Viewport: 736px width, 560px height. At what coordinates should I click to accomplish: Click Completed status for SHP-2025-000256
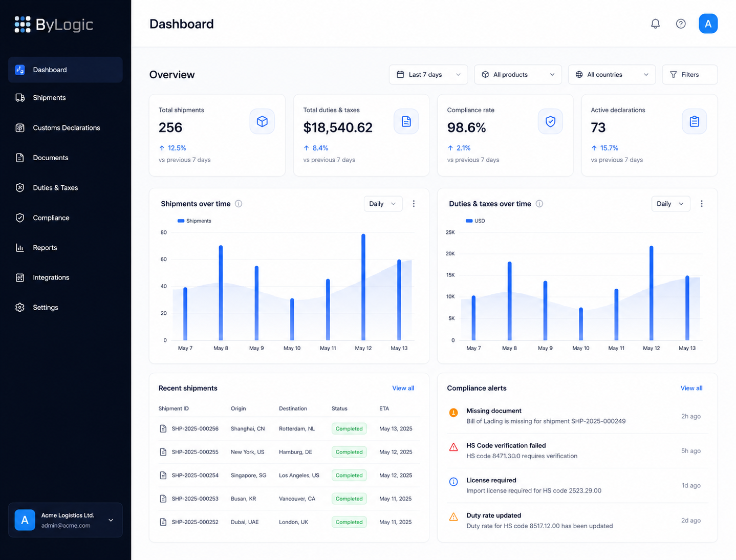click(349, 429)
